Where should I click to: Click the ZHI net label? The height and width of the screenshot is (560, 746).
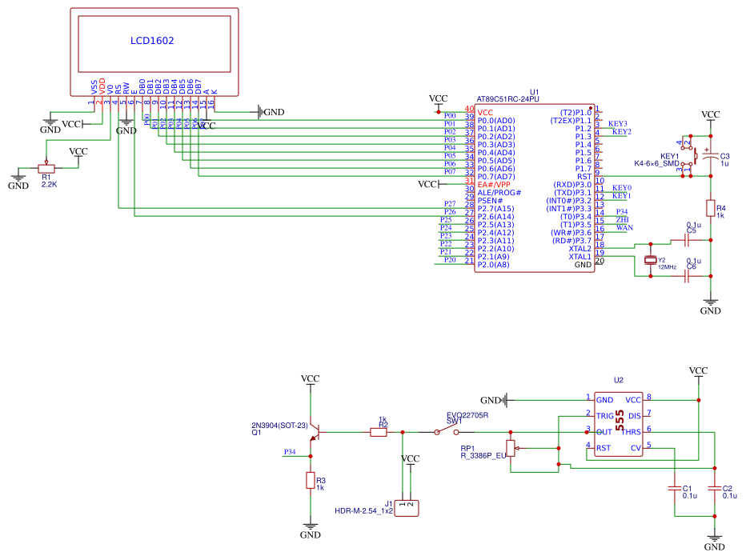tap(622, 220)
